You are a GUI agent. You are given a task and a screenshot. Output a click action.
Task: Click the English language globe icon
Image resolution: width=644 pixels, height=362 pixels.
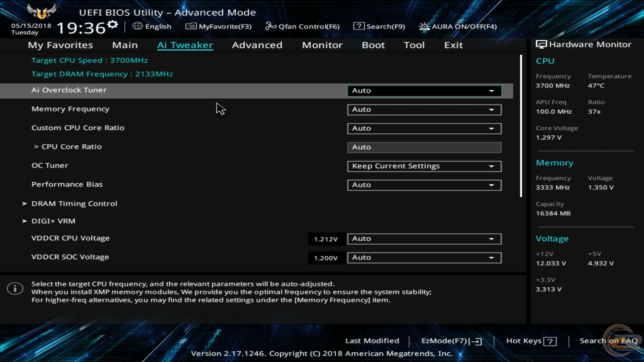pos(138,26)
